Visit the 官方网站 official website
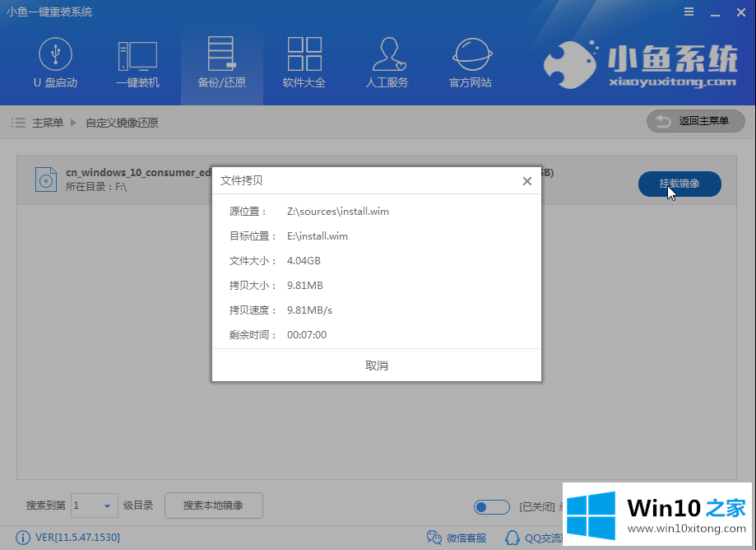 [x=470, y=63]
